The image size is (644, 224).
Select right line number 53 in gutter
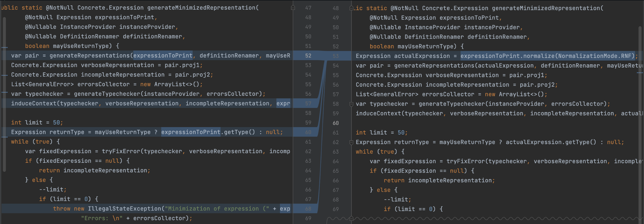[336, 56]
